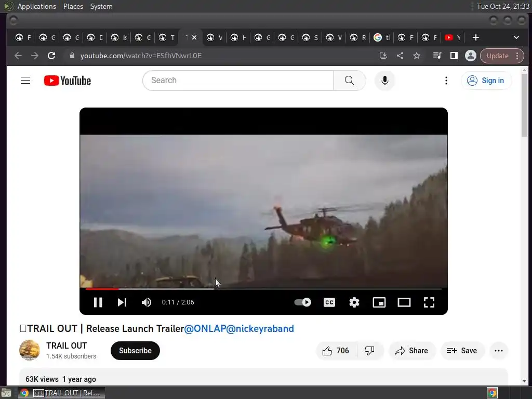Open TRAIL OUT channel name
Viewport: 532px width, 399px height.
[66, 345]
